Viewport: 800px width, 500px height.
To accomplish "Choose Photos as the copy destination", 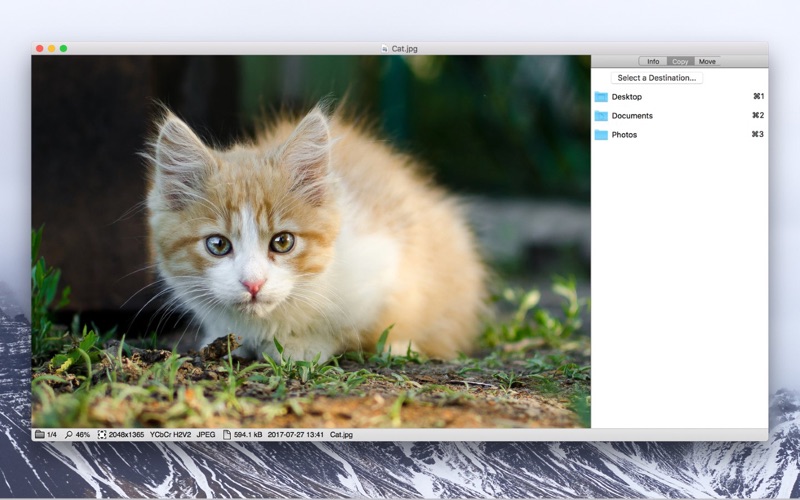I will click(624, 135).
